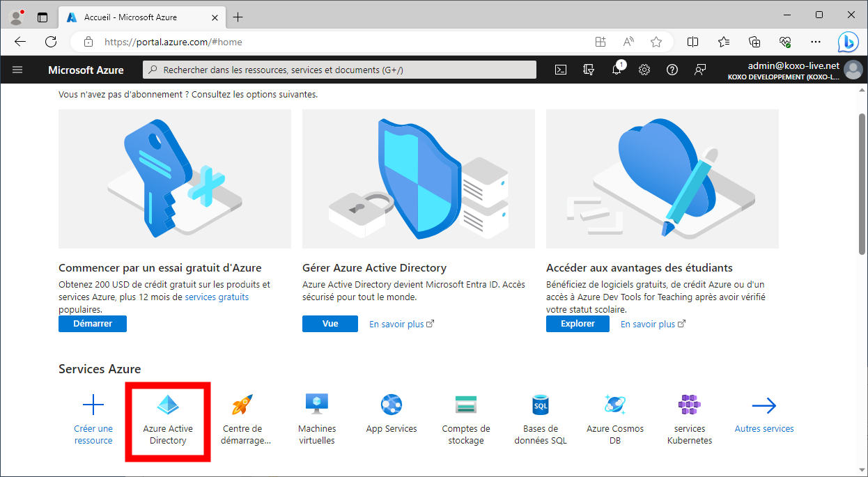View site information lock icon
Screen dimensions: 868x477
point(88,42)
